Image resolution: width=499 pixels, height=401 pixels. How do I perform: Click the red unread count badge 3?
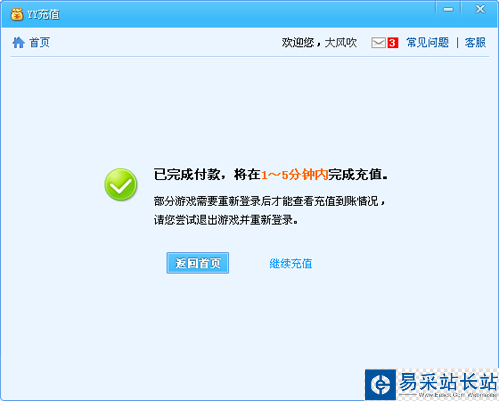click(x=393, y=43)
